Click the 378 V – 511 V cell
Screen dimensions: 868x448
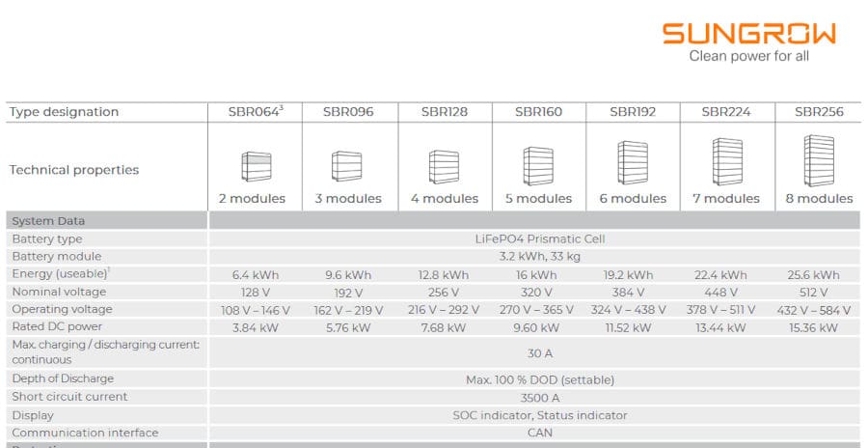(x=720, y=310)
